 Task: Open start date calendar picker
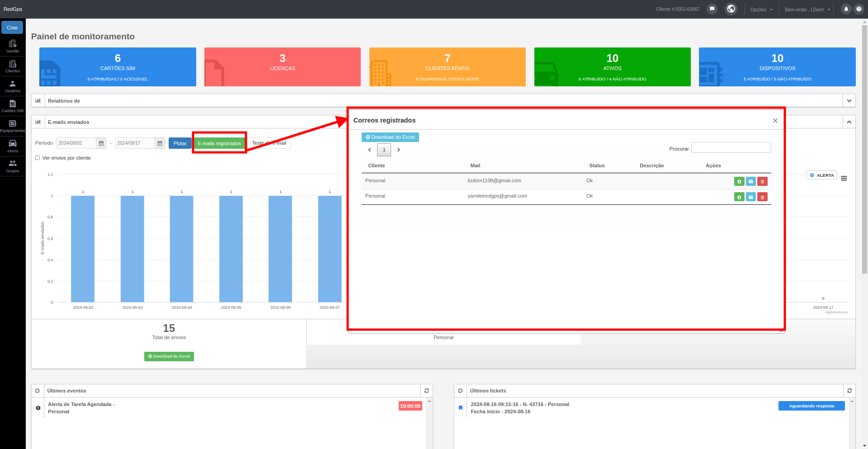pyautogui.click(x=101, y=143)
